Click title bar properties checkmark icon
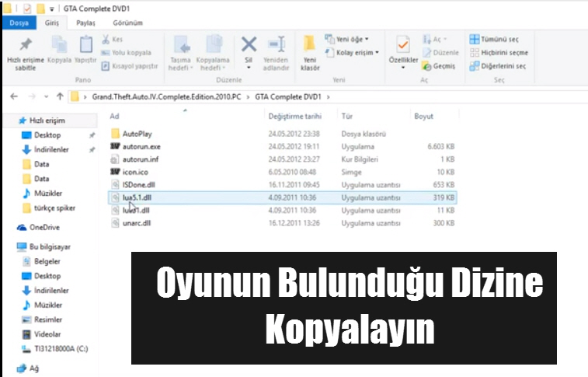 [27, 9]
